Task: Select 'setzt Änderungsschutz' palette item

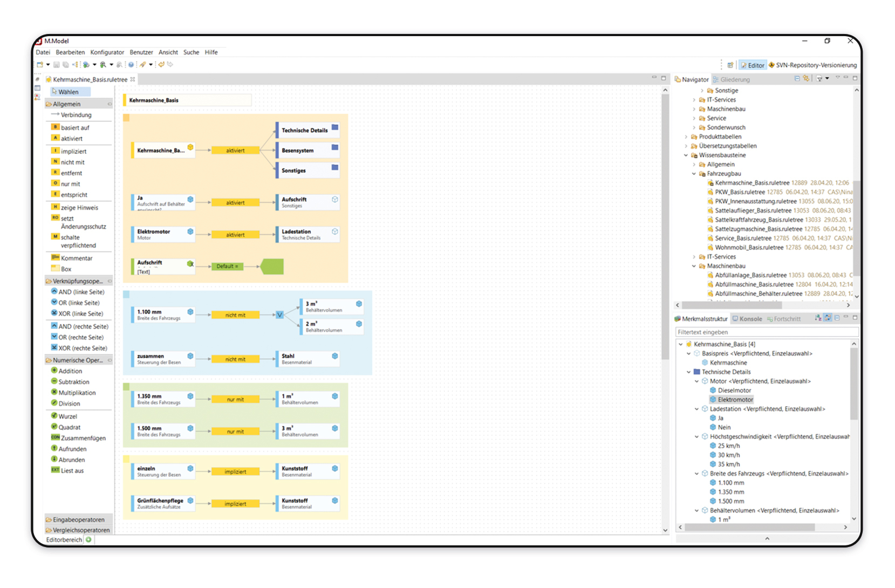Action: coord(79,222)
